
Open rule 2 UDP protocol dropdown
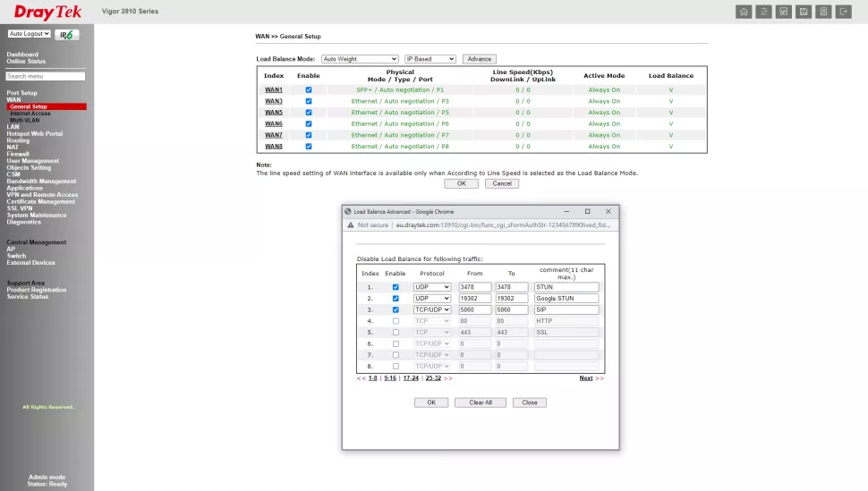(x=432, y=299)
